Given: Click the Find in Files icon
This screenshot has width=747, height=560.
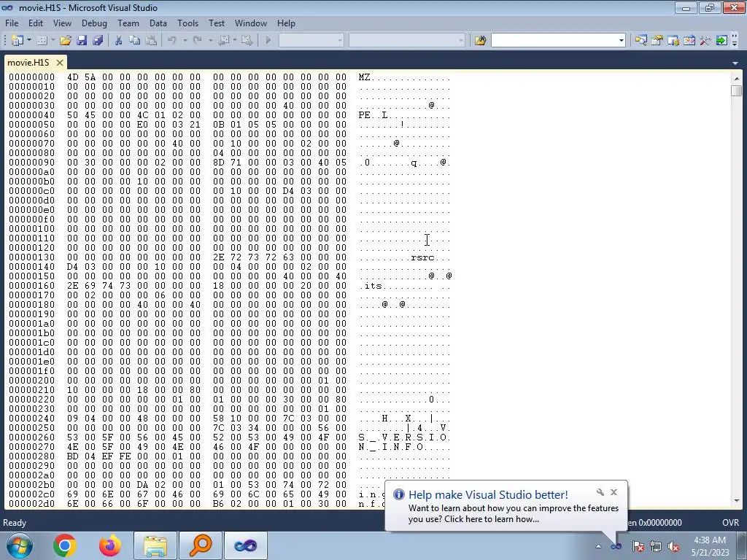Looking at the screenshot, I should click(480, 41).
